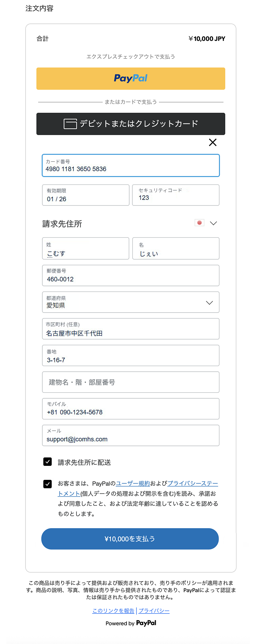Expand the billing country chevron
Image resolution: width=262 pixels, height=644 pixels.
tap(213, 223)
